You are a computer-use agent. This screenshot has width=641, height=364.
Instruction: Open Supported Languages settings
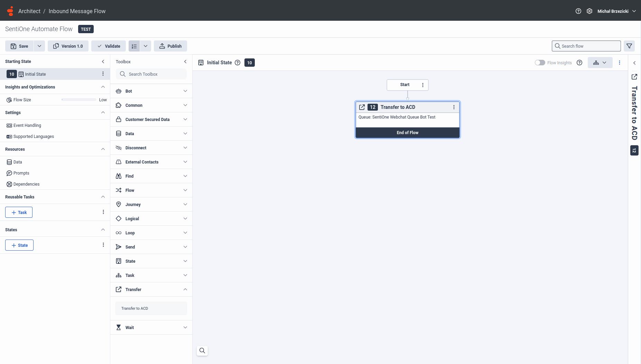[30, 137]
